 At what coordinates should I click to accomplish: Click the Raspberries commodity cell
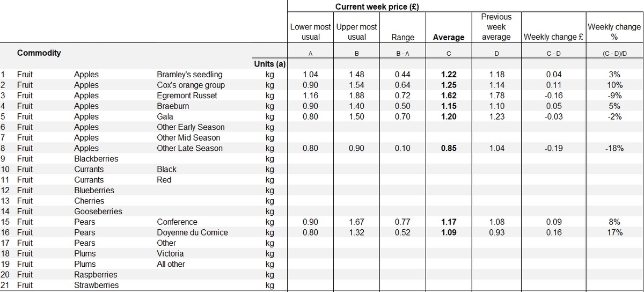pos(96,274)
